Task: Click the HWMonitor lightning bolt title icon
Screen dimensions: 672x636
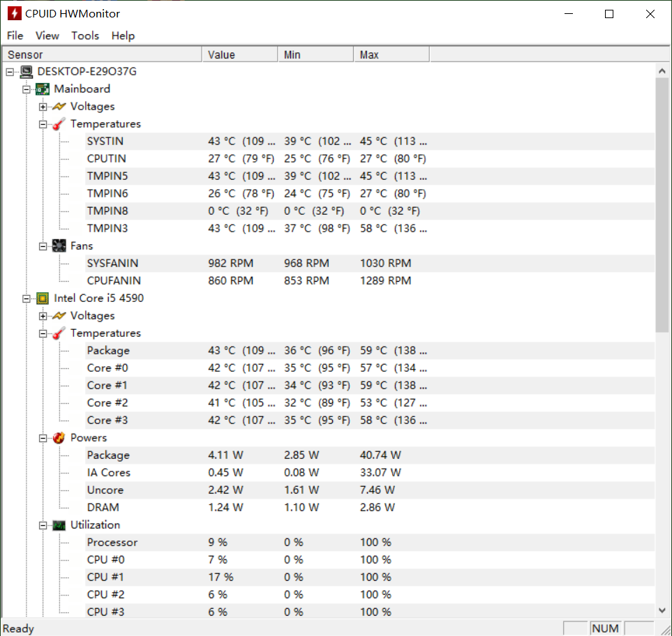Action: [x=14, y=13]
